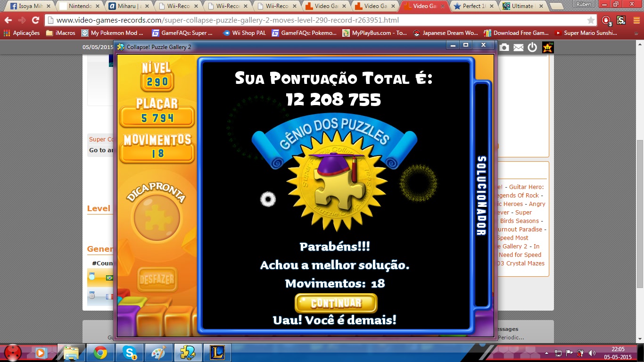Switch to the Isoya Facebook tab
Image resolution: width=644 pixels, height=362 pixels.
coord(28,6)
